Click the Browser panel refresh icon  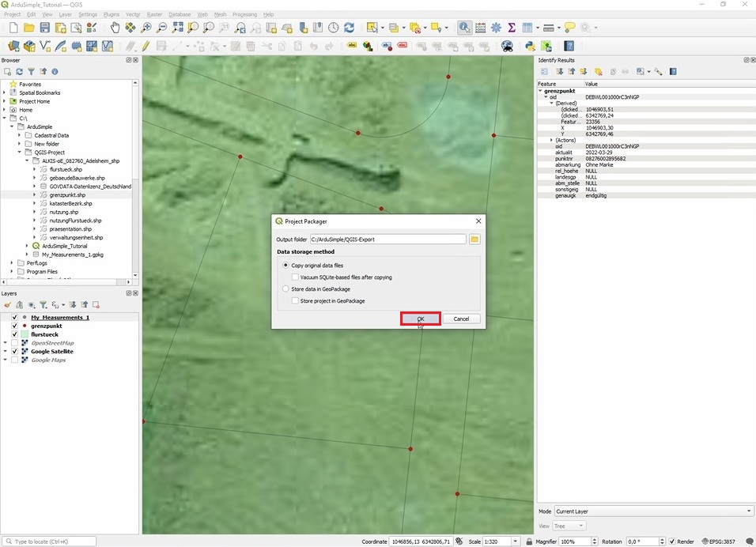pyautogui.click(x=20, y=71)
